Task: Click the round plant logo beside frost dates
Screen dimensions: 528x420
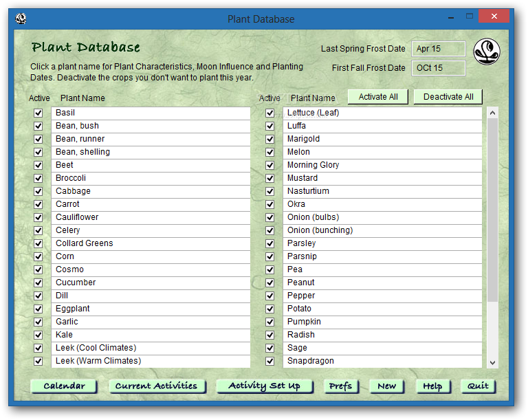Action: (x=487, y=52)
